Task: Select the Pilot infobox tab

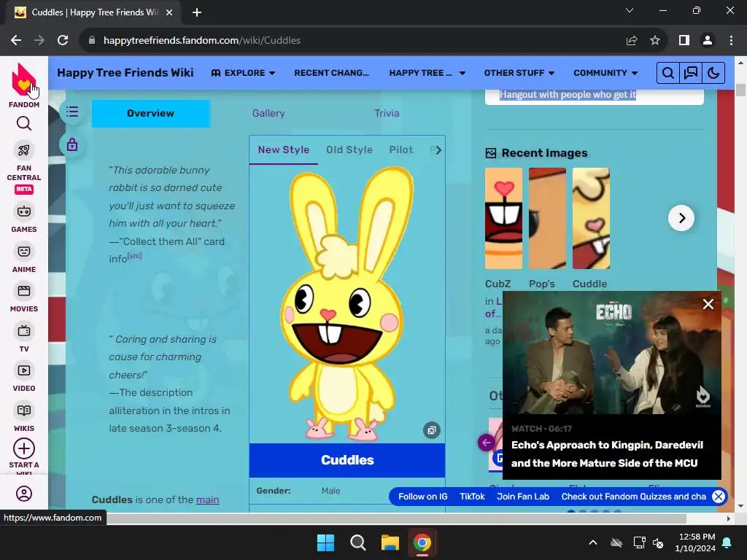Action: 400,150
